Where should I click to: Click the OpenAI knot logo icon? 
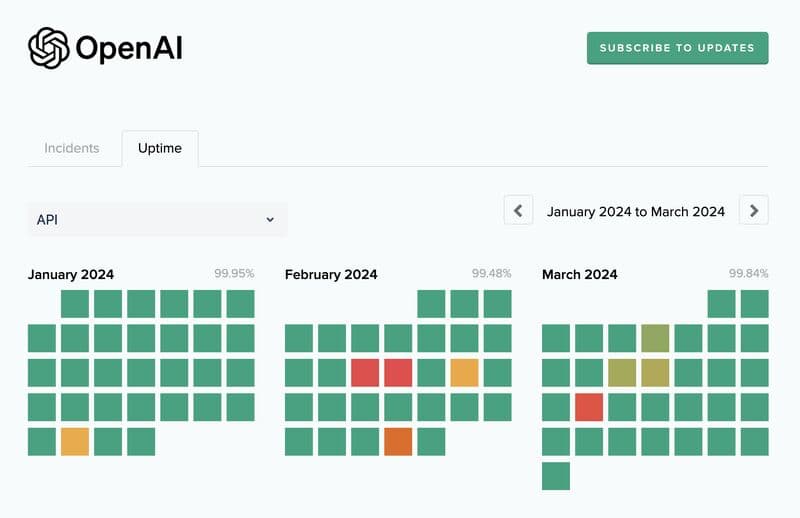tap(48, 48)
